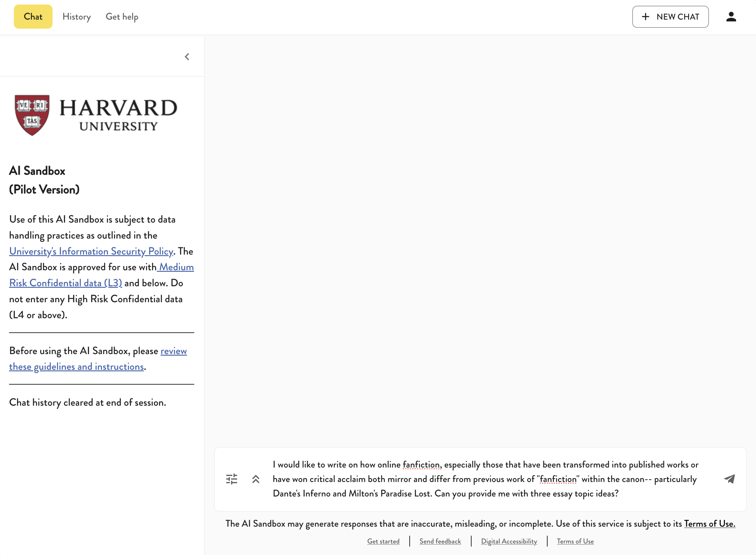Open University's Information Security Policy link
This screenshot has height=555, width=756.
pyautogui.click(x=91, y=251)
